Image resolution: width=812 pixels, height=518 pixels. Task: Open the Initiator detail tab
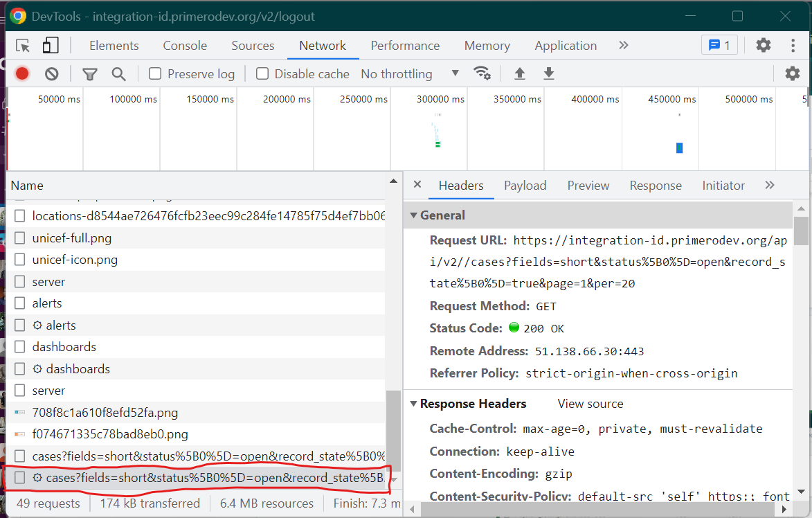pyautogui.click(x=723, y=186)
